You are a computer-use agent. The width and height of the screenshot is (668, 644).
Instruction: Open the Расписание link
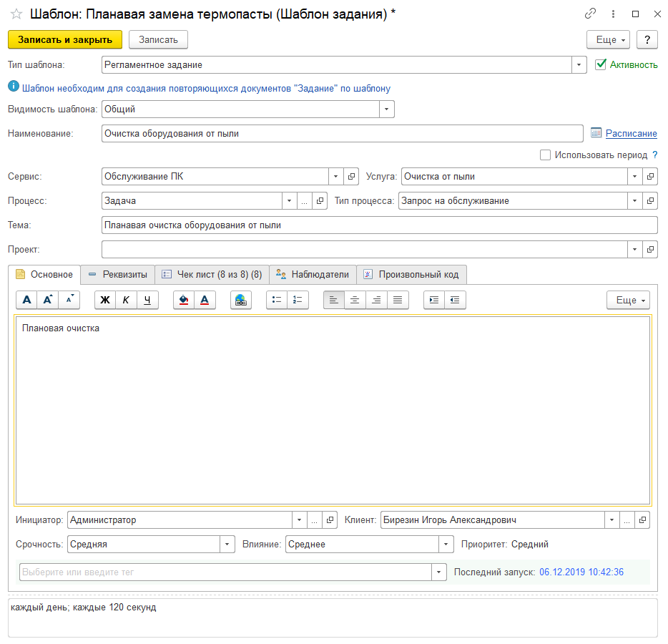click(x=631, y=133)
